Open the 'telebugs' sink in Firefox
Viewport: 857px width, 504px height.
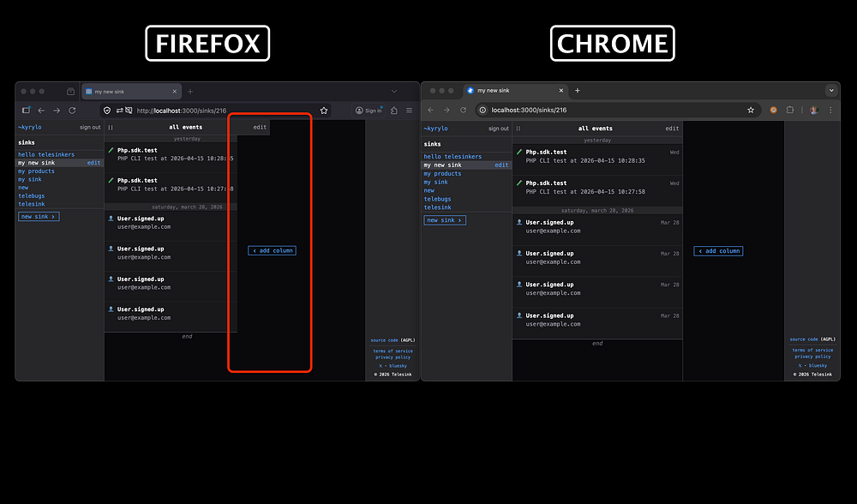tap(31, 195)
